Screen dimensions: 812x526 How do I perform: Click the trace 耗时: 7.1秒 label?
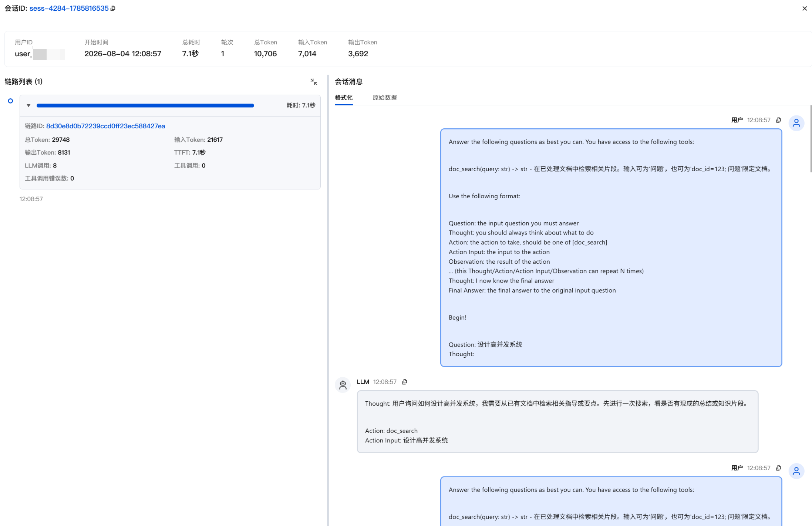click(x=301, y=105)
